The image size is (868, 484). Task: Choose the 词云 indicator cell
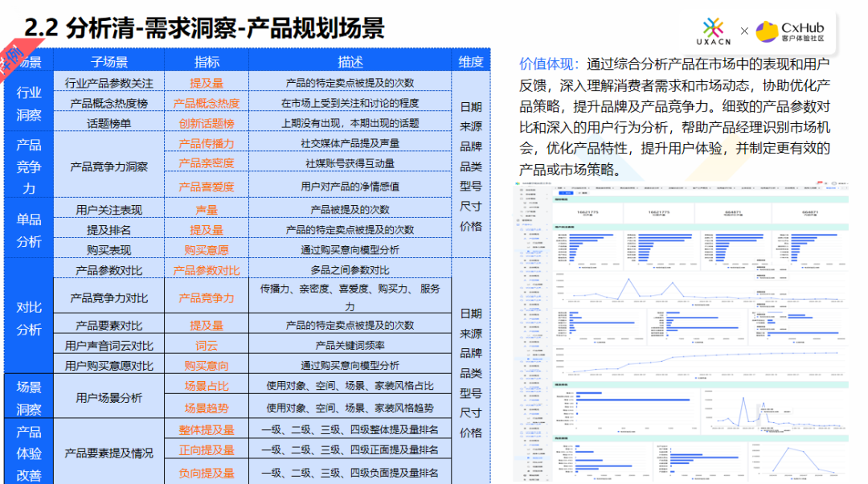point(207,346)
